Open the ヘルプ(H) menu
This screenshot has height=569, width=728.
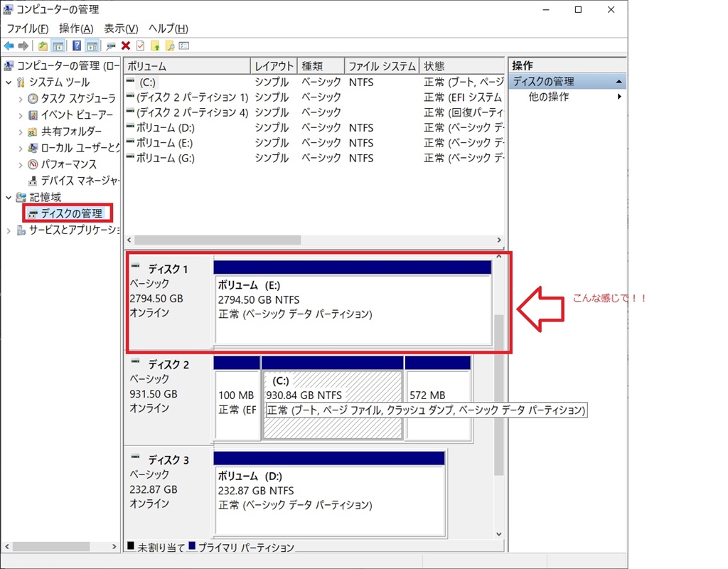click(168, 28)
